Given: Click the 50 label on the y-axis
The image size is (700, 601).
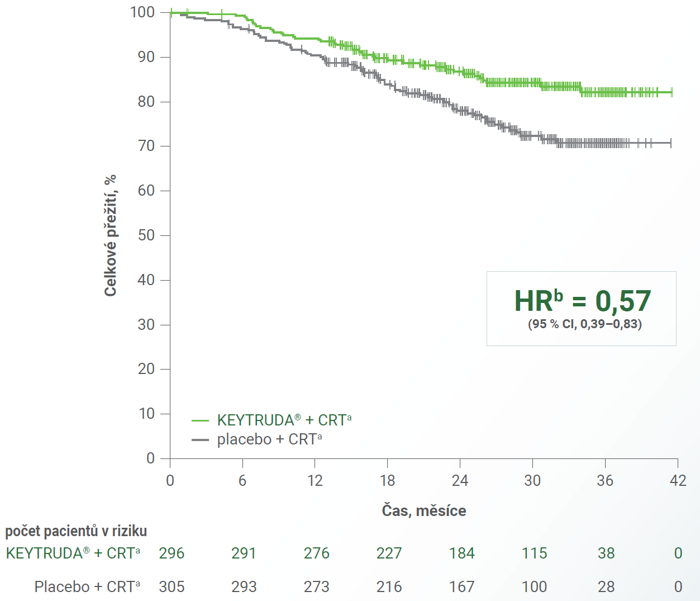Looking at the screenshot, I should point(146,235).
